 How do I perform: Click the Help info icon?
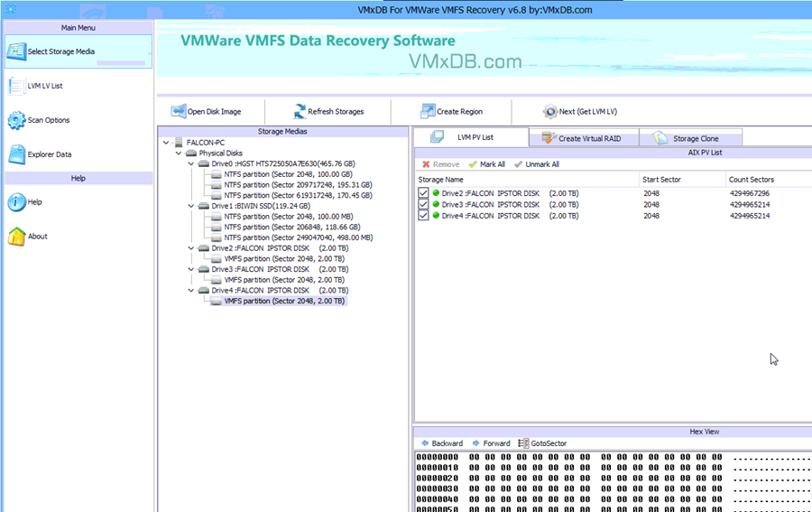(x=16, y=202)
